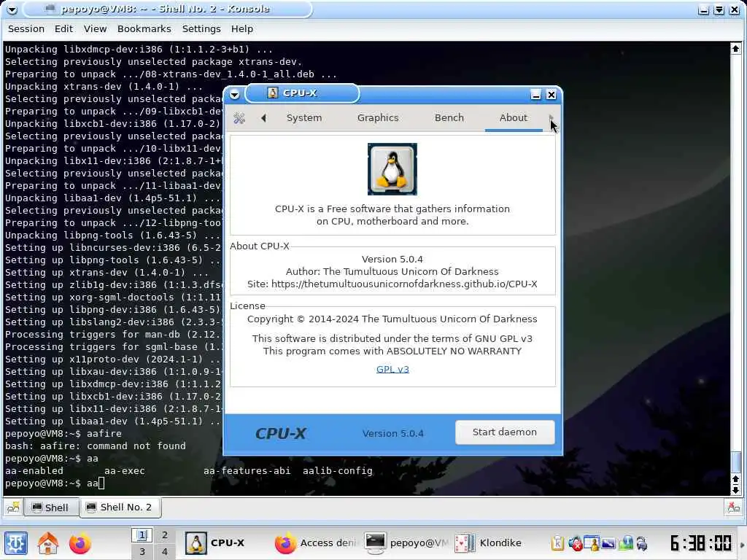
Task: Click the green info-badge tray icon
Action: (626, 542)
